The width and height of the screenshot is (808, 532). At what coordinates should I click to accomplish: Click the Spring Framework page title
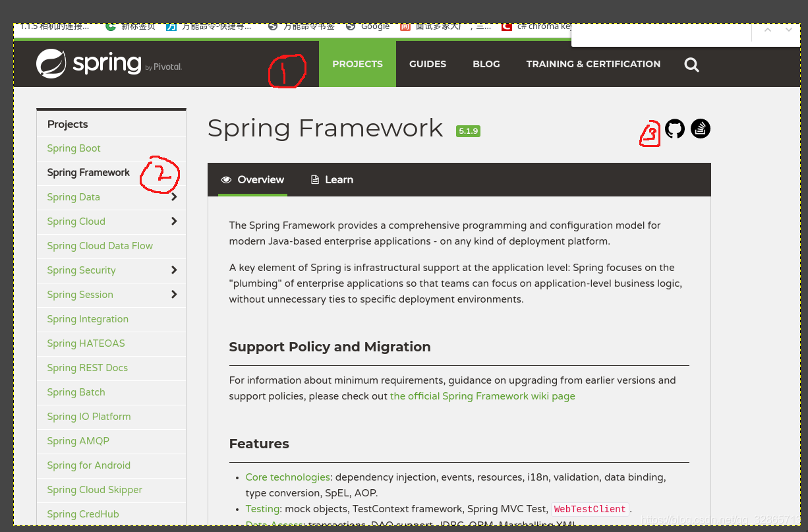[x=325, y=128]
